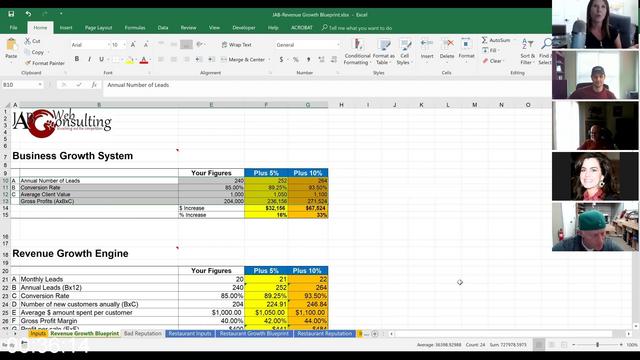
Task: Toggle align text left
Action: 160,60
